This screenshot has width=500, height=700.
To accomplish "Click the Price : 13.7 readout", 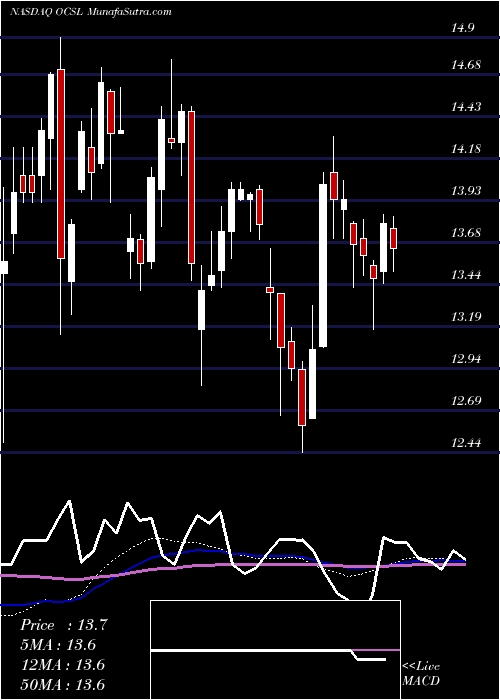I will point(64,625).
